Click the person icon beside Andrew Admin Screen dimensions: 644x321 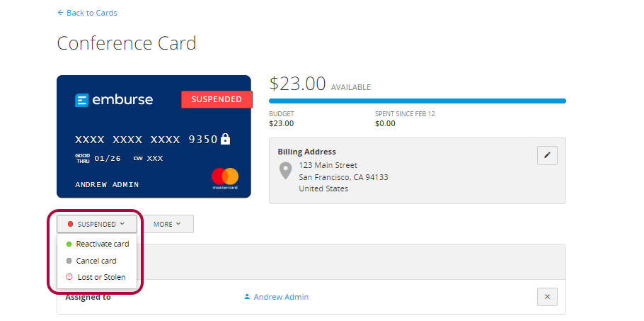pos(247,297)
